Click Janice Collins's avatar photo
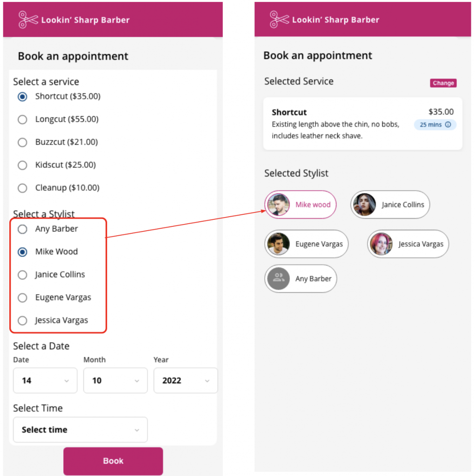 point(365,205)
